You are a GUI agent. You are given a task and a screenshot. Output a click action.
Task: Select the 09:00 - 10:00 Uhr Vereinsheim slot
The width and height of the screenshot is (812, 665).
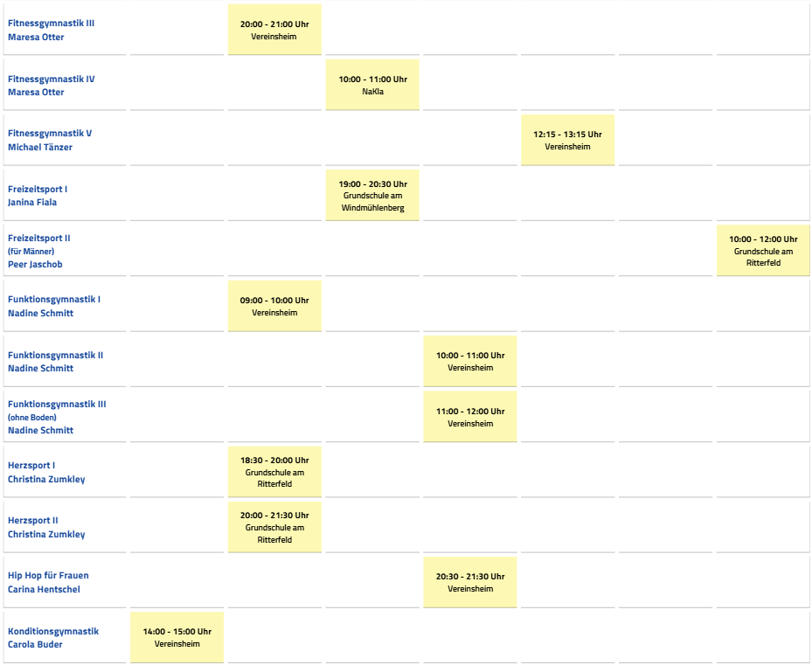pos(274,306)
